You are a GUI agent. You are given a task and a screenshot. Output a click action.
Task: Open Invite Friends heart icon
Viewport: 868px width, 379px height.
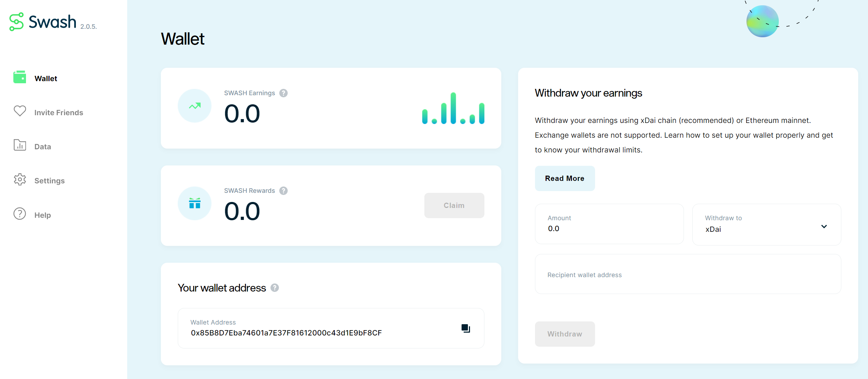20,111
